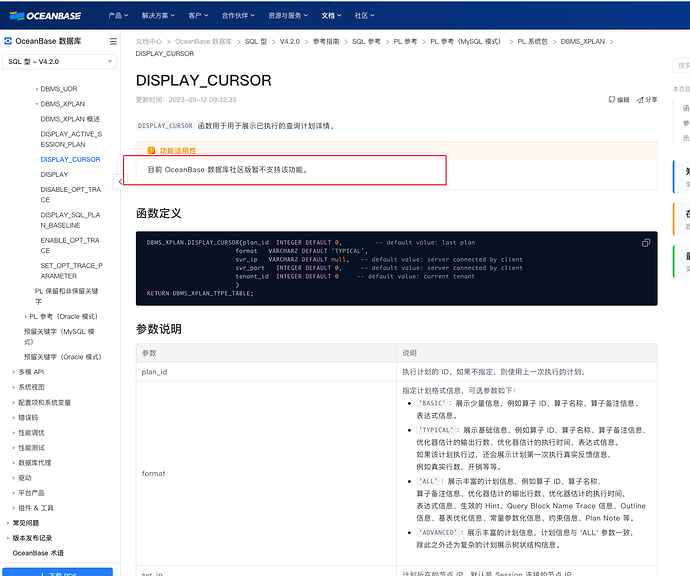Screen dimensions: 690x576
Task: Click the DISPLAY_CURSOR inline code tag
Action: [165, 126]
